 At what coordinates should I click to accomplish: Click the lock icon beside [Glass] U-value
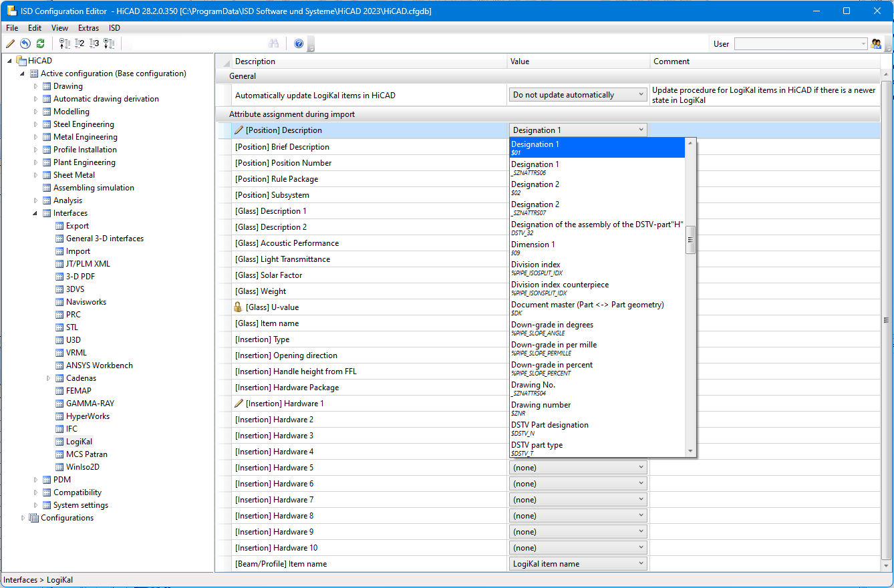(238, 307)
